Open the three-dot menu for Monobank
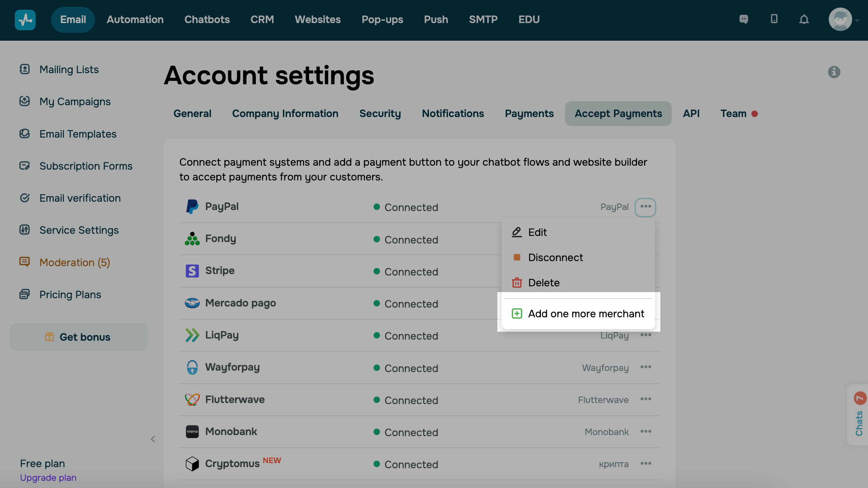Image resolution: width=868 pixels, height=488 pixels. 646,431
